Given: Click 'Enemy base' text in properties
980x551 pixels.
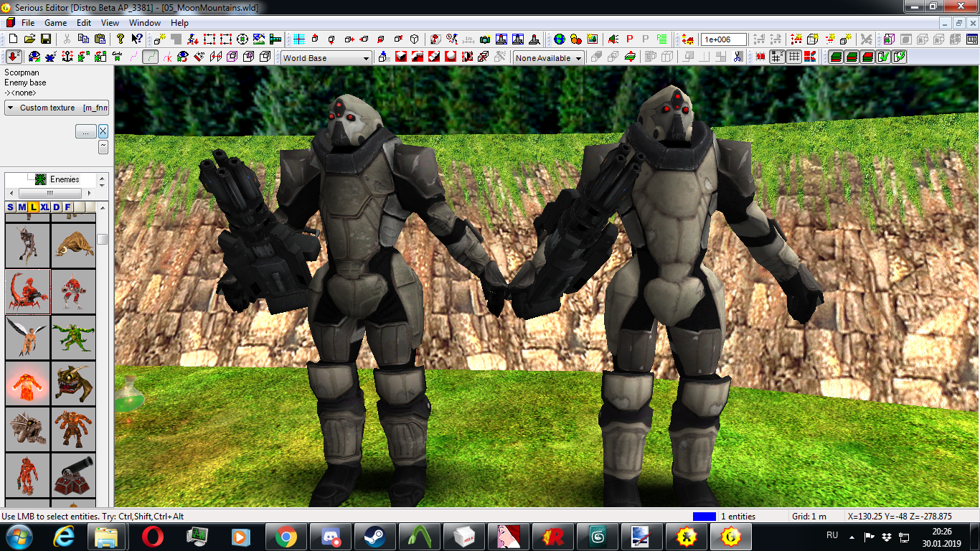Looking at the screenshot, I should 25,83.
